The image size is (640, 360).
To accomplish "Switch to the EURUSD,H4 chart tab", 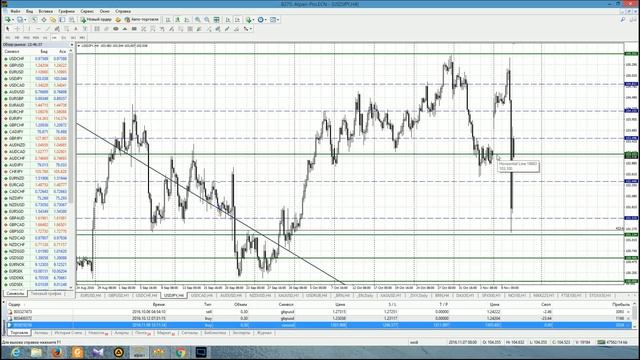I will coord(90,295).
